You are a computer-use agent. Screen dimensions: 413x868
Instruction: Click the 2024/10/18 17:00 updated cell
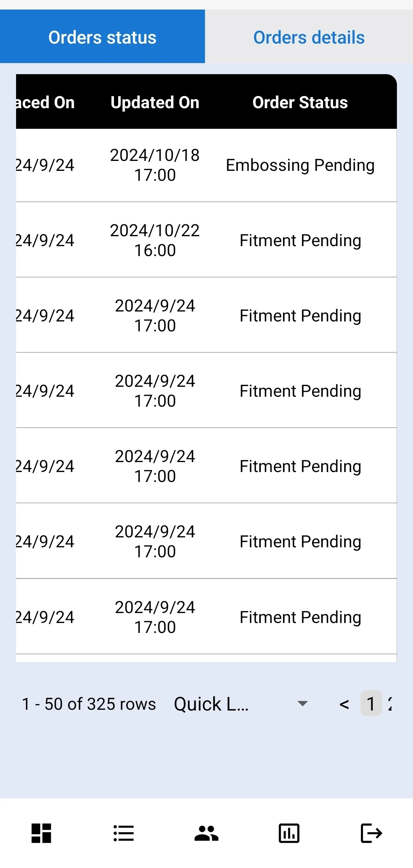(x=155, y=165)
